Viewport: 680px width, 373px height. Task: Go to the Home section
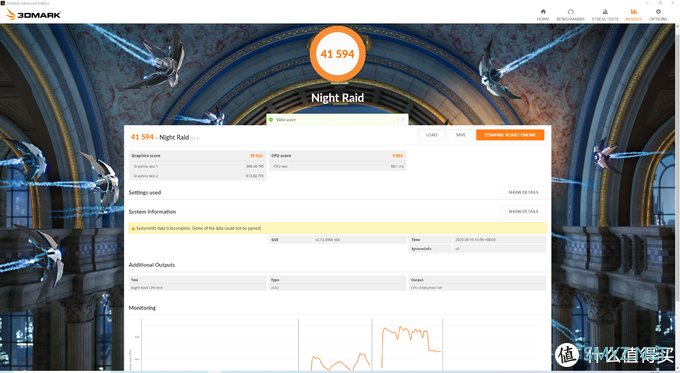(x=543, y=15)
